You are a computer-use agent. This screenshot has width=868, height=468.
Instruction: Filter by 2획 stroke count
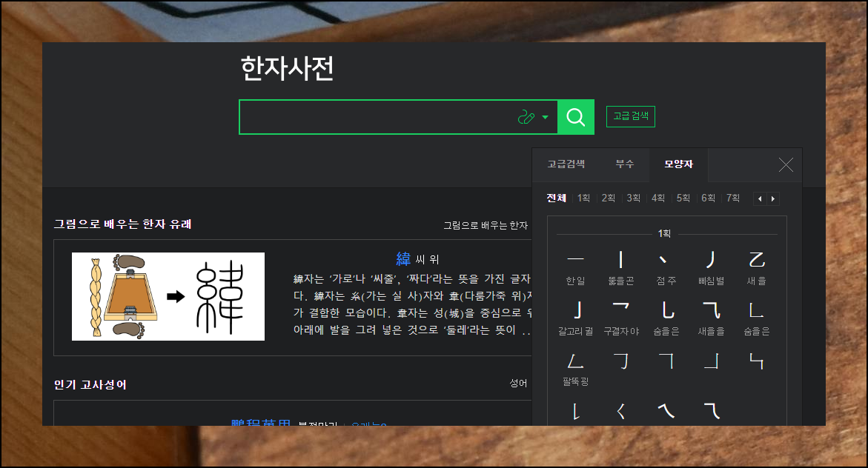(x=609, y=198)
